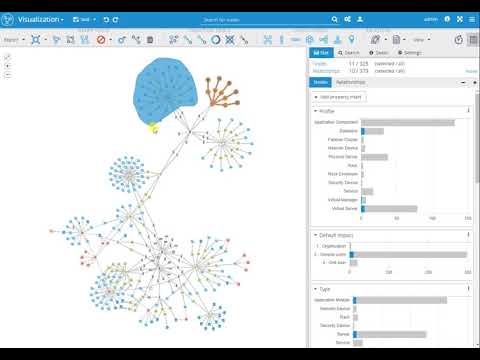Screen dimensions: 480x360
Task: Click the blue crossed-arrows icon in the toolbar
Action: pos(230,40)
